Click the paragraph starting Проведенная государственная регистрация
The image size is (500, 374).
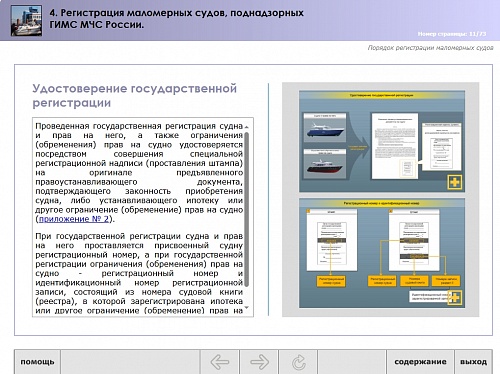click(139, 172)
